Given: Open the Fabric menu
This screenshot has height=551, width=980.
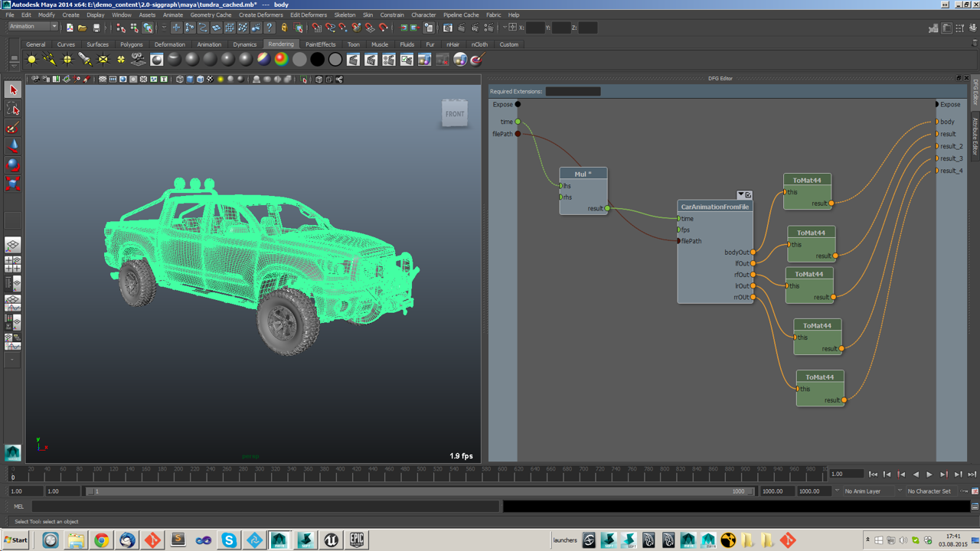Looking at the screenshot, I should point(493,15).
